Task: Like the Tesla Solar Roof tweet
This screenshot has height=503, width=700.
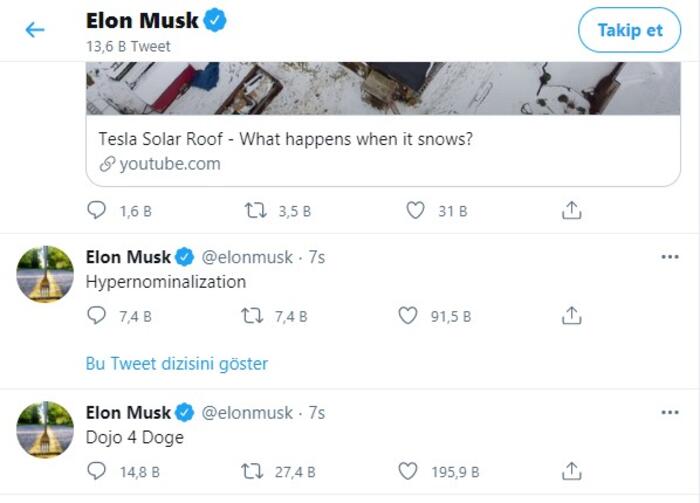Action: tap(416, 211)
